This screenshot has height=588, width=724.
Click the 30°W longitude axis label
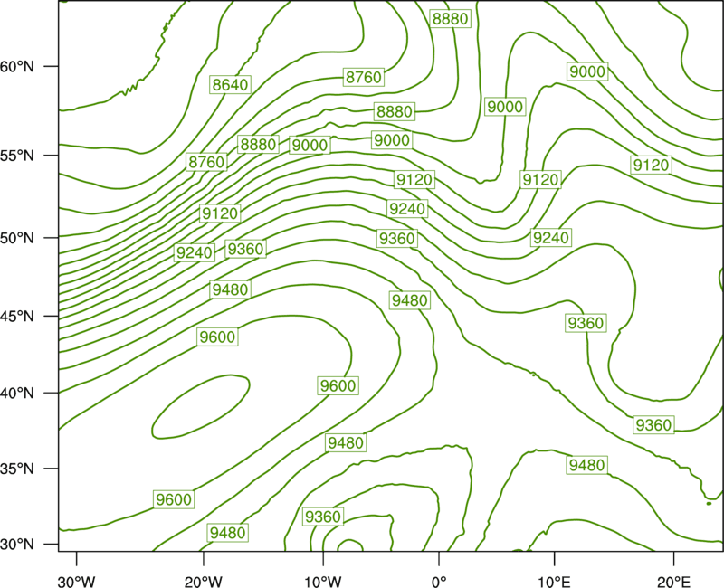pos(76,582)
